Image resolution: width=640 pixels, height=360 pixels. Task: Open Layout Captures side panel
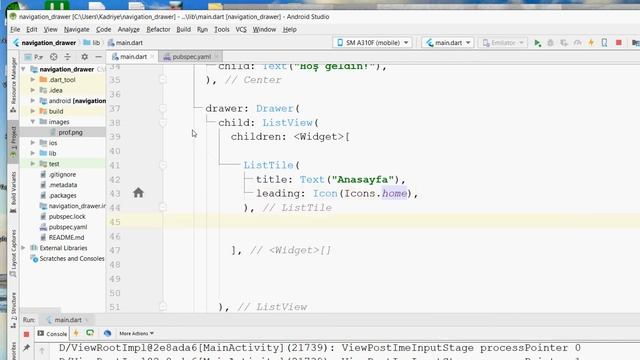click(13, 254)
